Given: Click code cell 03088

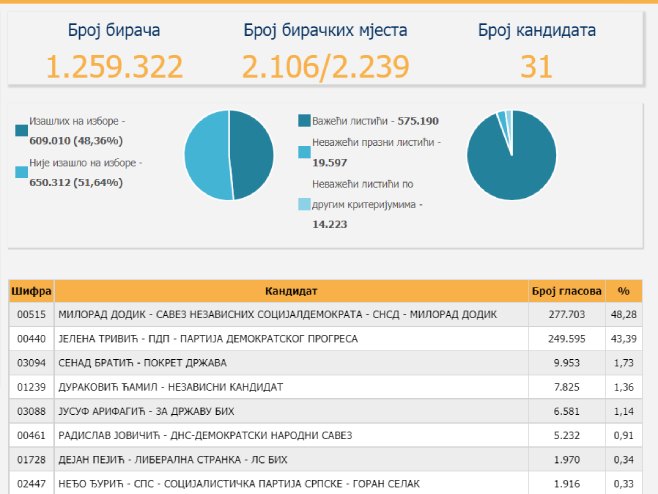Looking at the screenshot, I should 31,411.
